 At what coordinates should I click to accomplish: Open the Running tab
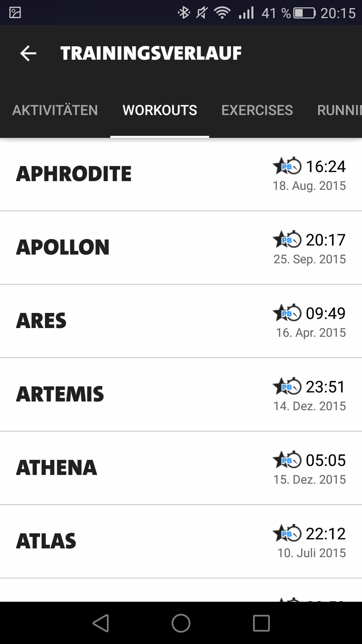tap(339, 110)
